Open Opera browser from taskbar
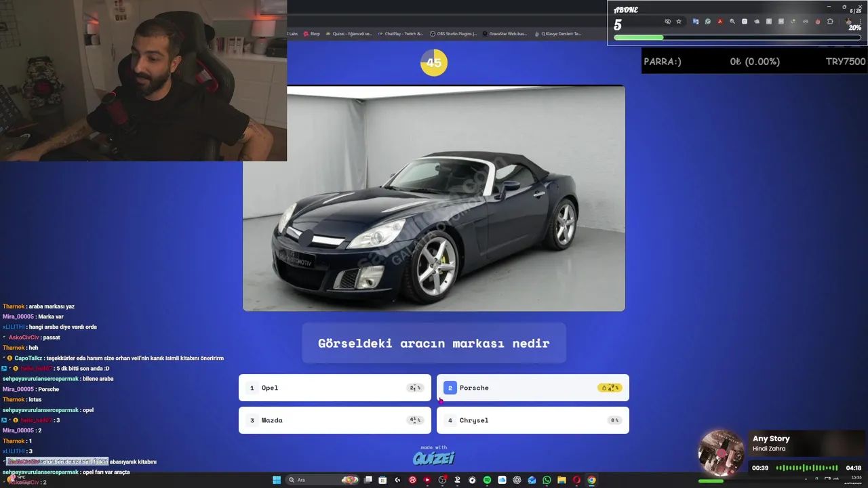This screenshot has height=488, width=868. [x=576, y=480]
